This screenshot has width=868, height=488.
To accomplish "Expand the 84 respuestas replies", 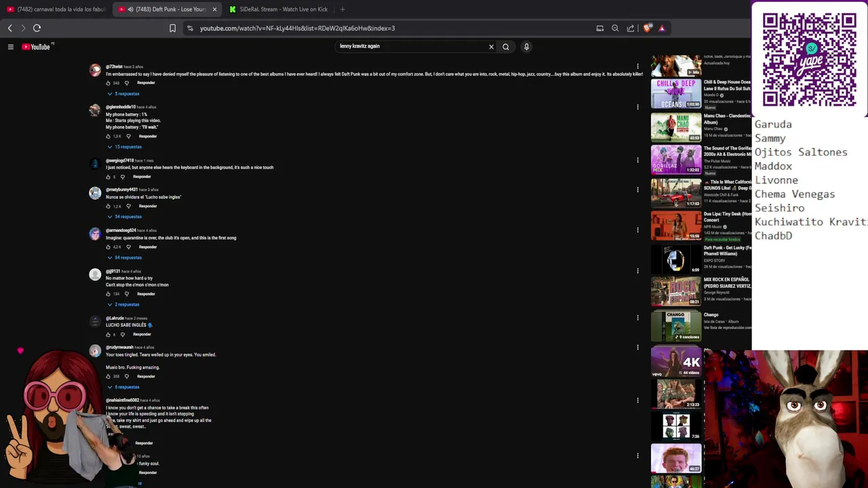I will pos(125,258).
